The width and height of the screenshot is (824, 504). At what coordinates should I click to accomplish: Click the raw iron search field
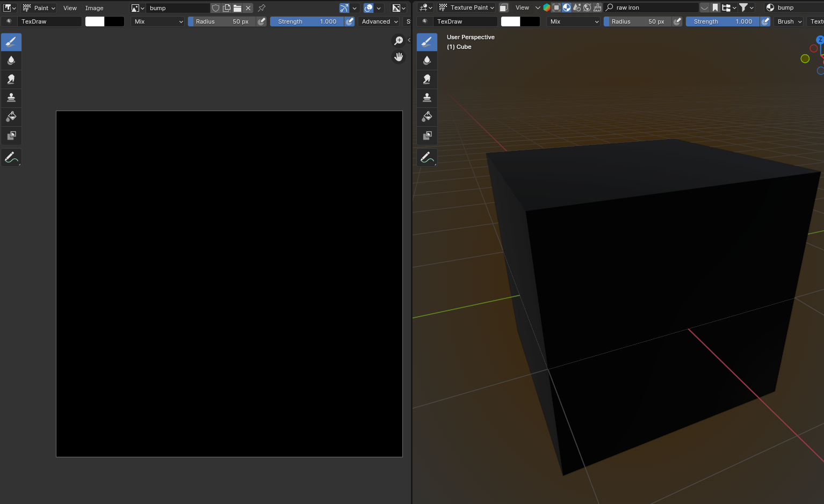click(652, 8)
